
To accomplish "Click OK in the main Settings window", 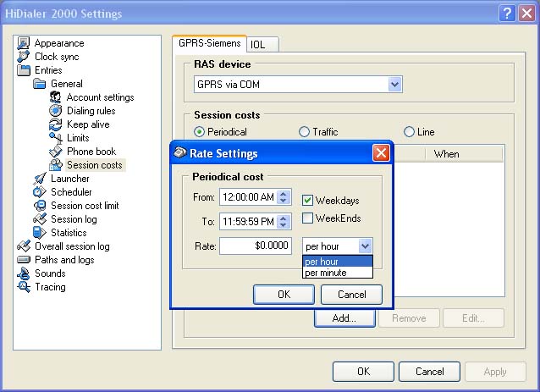I will point(363,372).
